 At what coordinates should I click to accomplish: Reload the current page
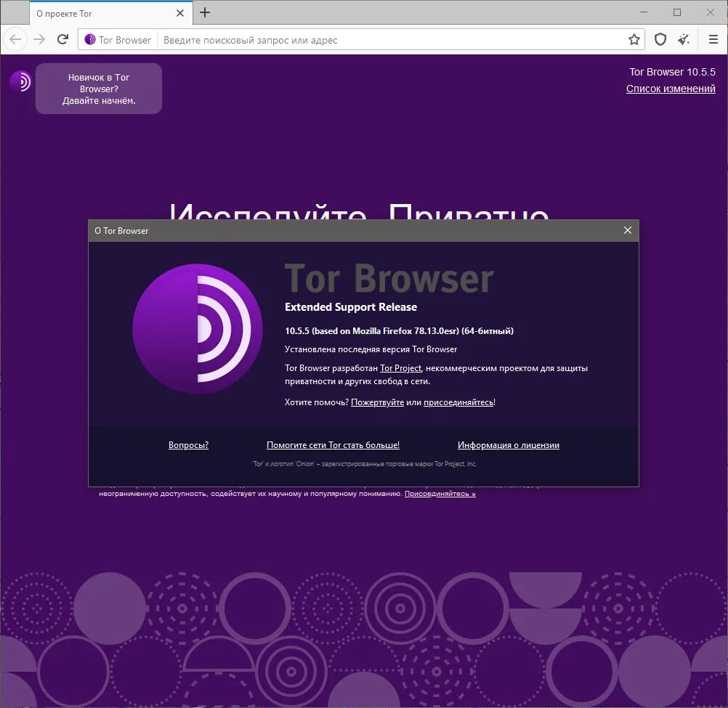pyautogui.click(x=62, y=39)
